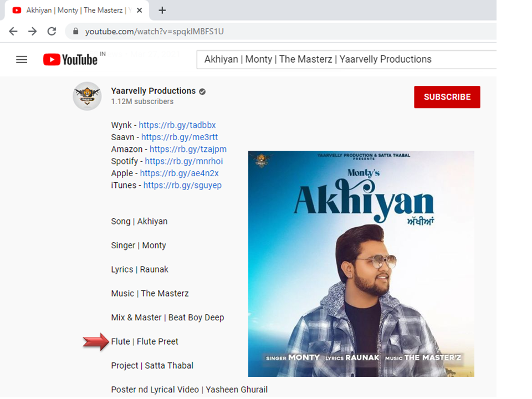Click the Yaarvelly Productions channel name

153,91
